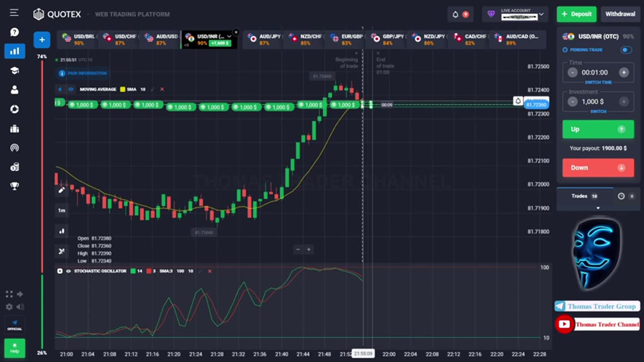This screenshot has width=644, height=362.
Task: Click the green Stochastic 14 color swatch
Action: coord(133,271)
